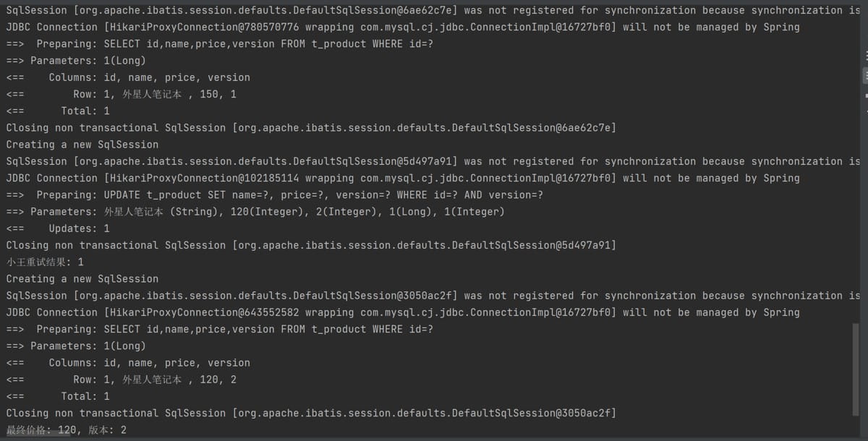Click the first "Creating a new SqlSession" line

coord(82,145)
